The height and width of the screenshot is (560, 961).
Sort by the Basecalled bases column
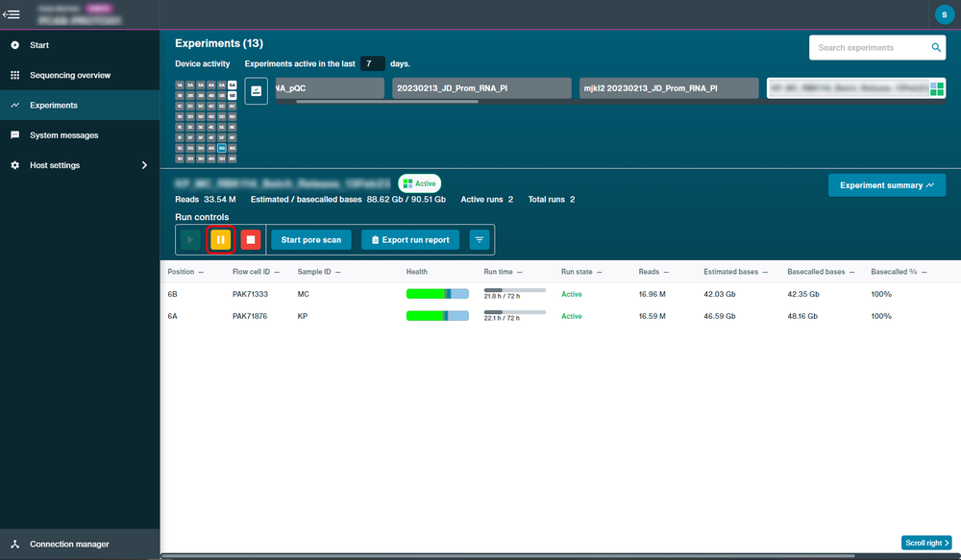tap(821, 272)
